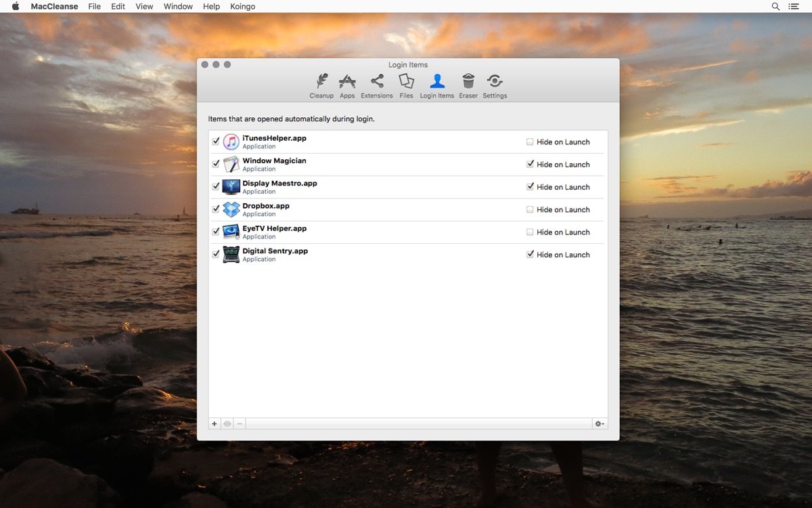Image resolution: width=812 pixels, height=508 pixels.
Task: Select the Files section
Action: (406, 85)
